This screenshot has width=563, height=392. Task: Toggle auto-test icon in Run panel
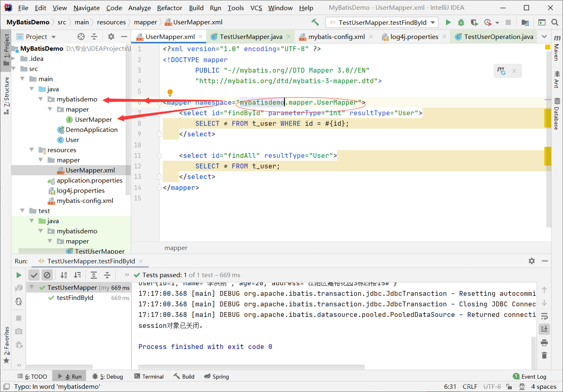click(19, 301)
